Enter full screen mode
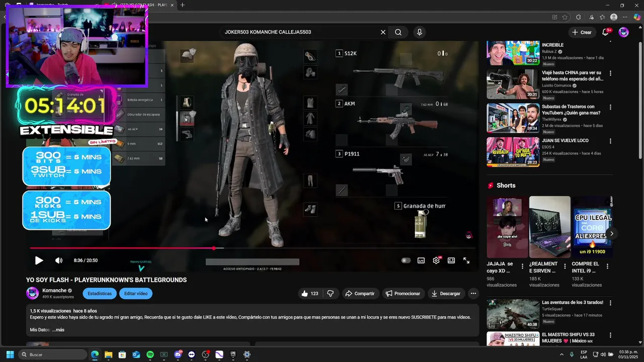 click(466, 260)
